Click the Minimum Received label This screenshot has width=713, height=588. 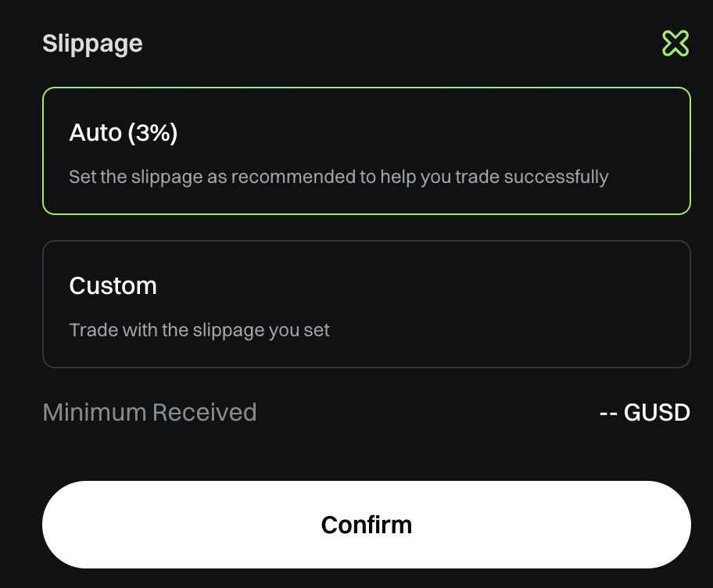(149, 412)
